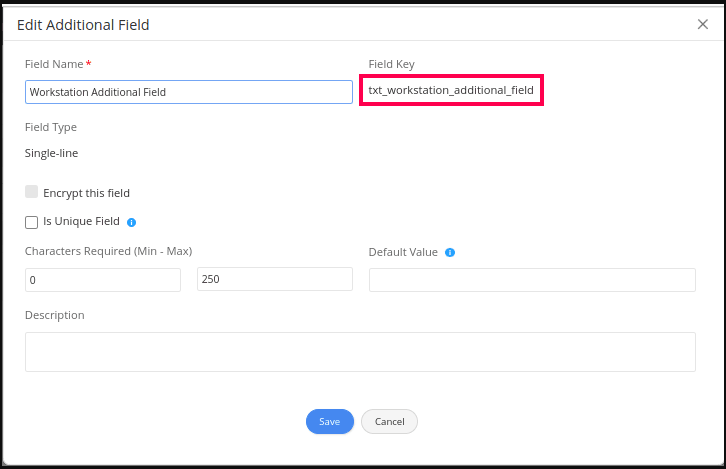Save the additional field changes
726x469 pixels.
click(x=330, y=421)
